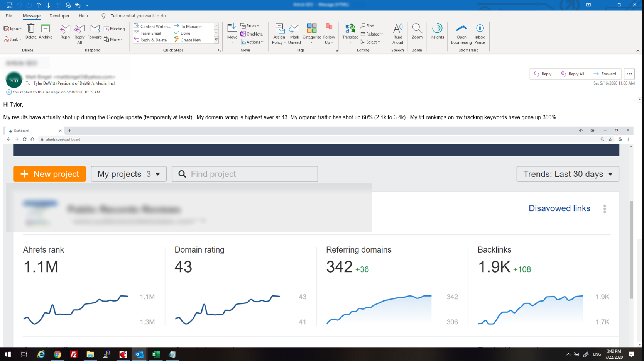This screenshot has width=644, height=361.
Task: Launch Chrome from the taskbar
Action: (57, 354)
